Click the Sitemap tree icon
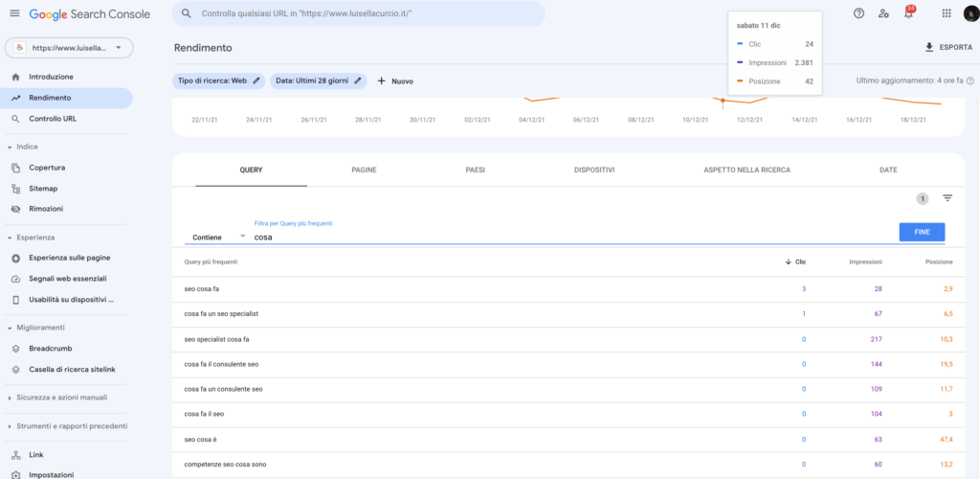The image size is (980, 479). (x=15, y=188)
